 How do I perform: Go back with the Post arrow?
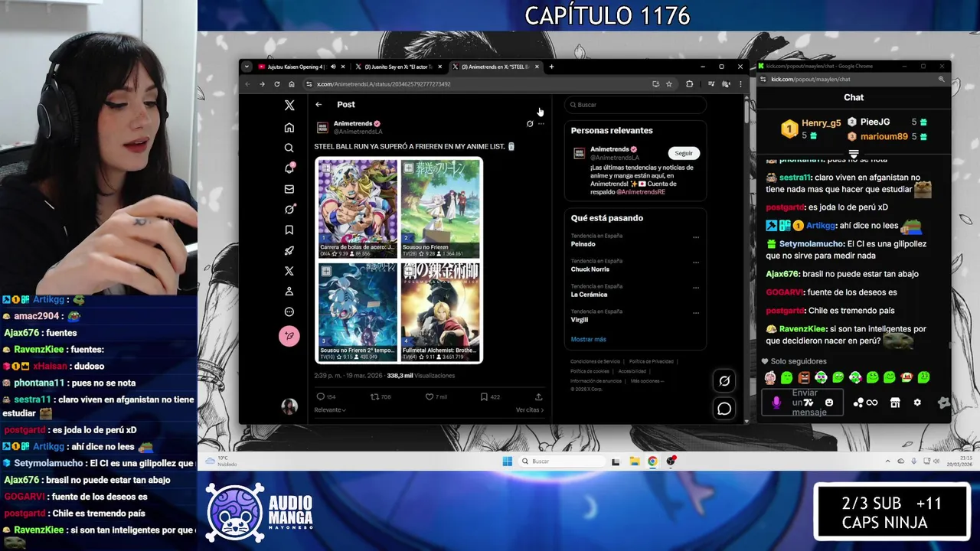coord(318,105)
